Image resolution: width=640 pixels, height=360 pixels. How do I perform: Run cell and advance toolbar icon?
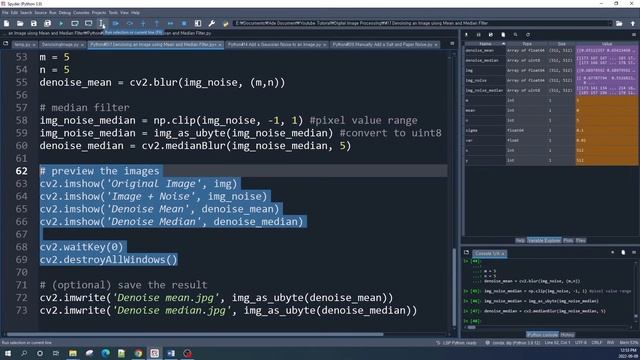click(x=89, y=24)
